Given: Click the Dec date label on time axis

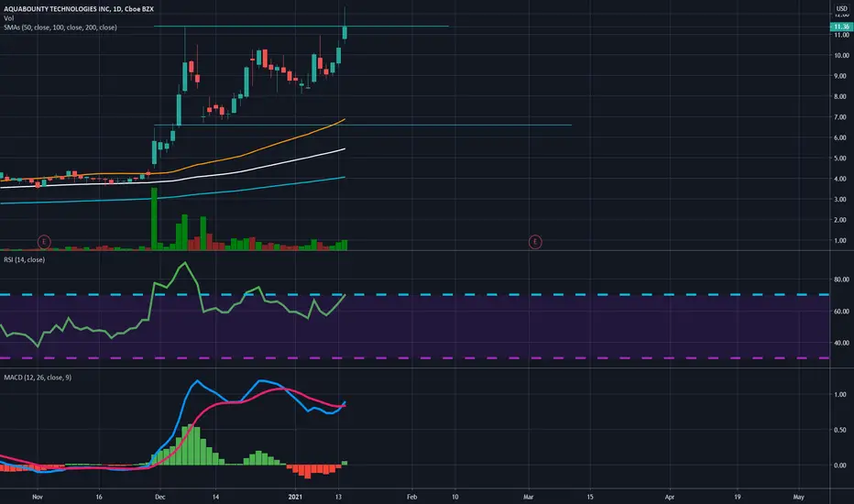Looking at the screenshot, I should (x=159, y=497).
